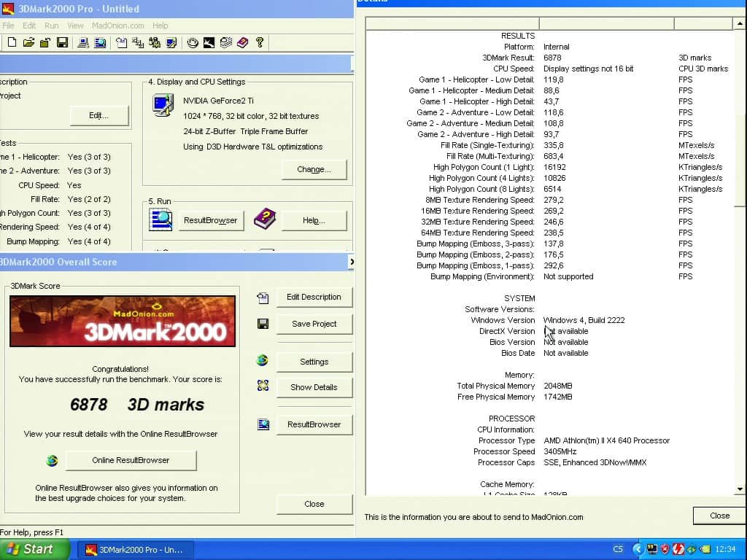Click the icon beside Show Details button
Screen dimensions: 747x560
[263, 385]
